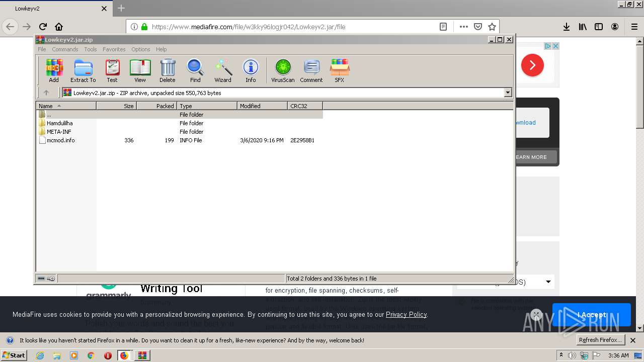This screenshot has width=644, height=362.
Task: Open the View file tool
Action: coord(140,70)
